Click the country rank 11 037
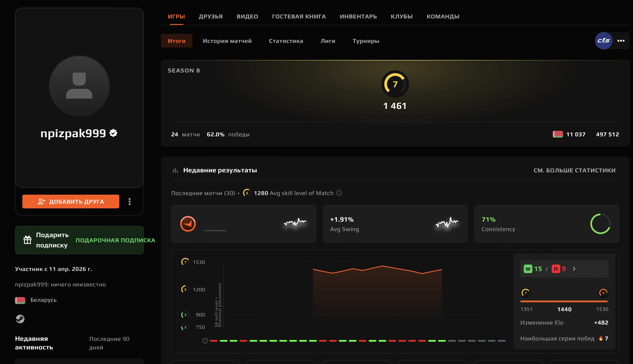The width and height of the screenshot is (633, 364). 576,134
